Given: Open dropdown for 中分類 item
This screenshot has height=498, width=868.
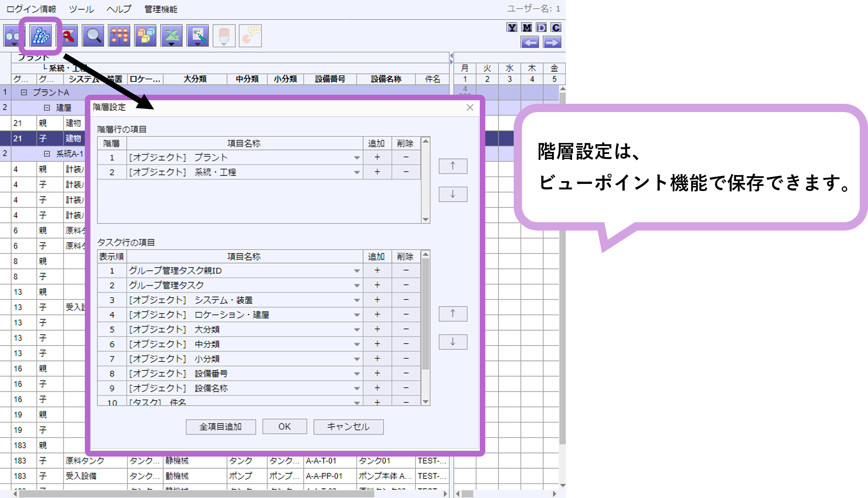Looking at the screenshot, I should click(x=357, y=344).
